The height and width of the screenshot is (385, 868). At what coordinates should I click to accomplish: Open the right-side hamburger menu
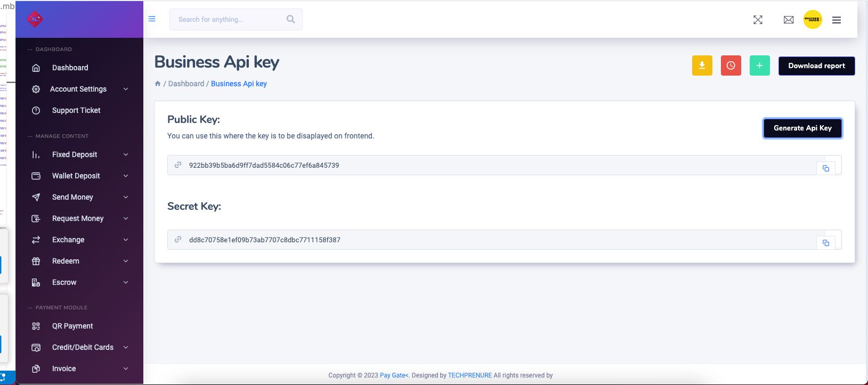pyautogui.click(x=837, y=20)
